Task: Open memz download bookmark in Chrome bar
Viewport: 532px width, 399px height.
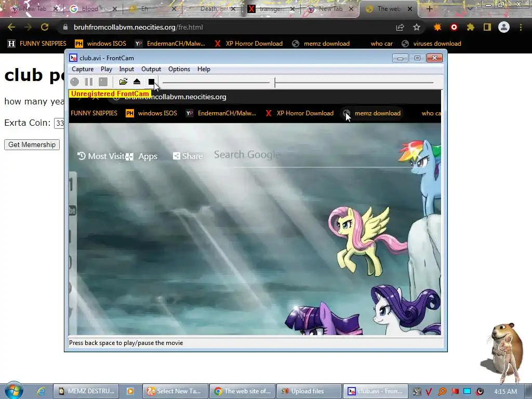Action: coord(321,44)
